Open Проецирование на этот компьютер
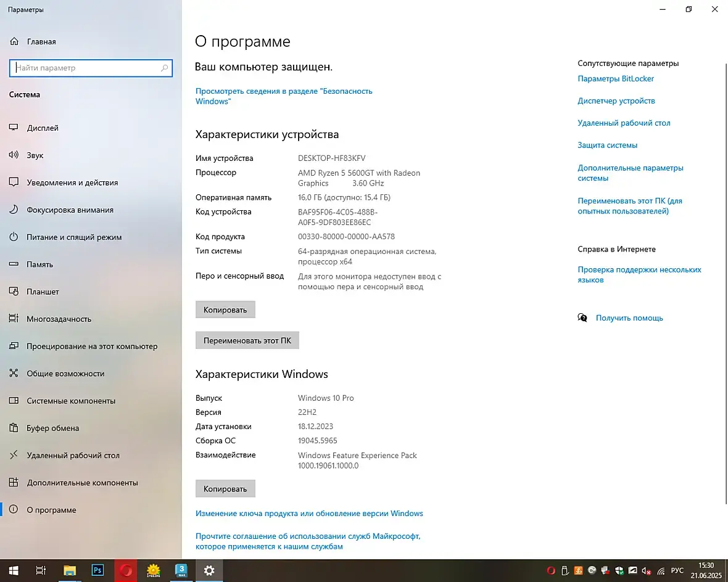The image size is (728, 582). click(x=83, y=346)
